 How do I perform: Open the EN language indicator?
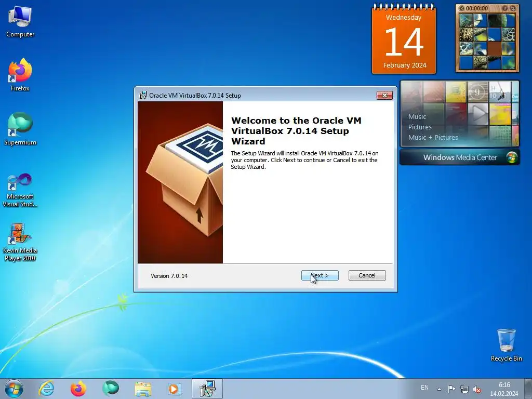pos(424,388)
